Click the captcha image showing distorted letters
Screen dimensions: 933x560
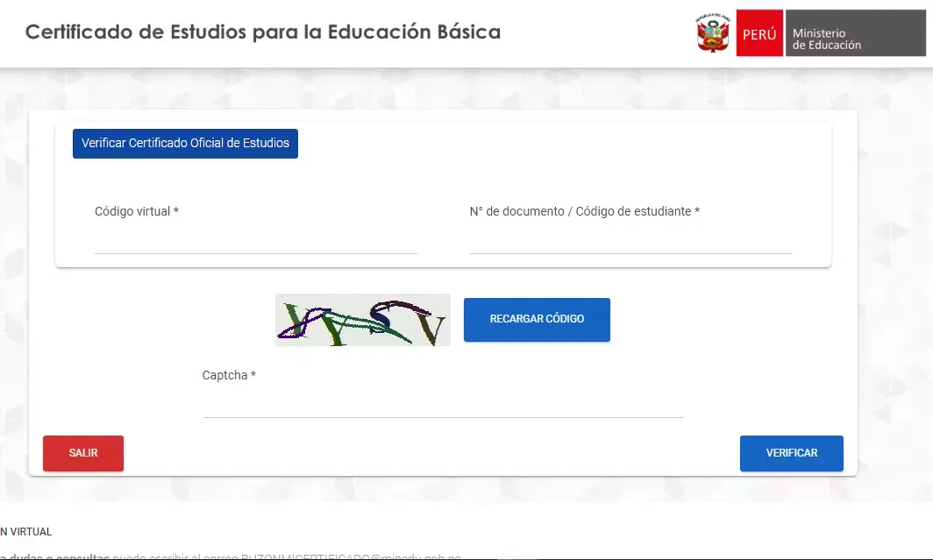click(x=362, y=320)
